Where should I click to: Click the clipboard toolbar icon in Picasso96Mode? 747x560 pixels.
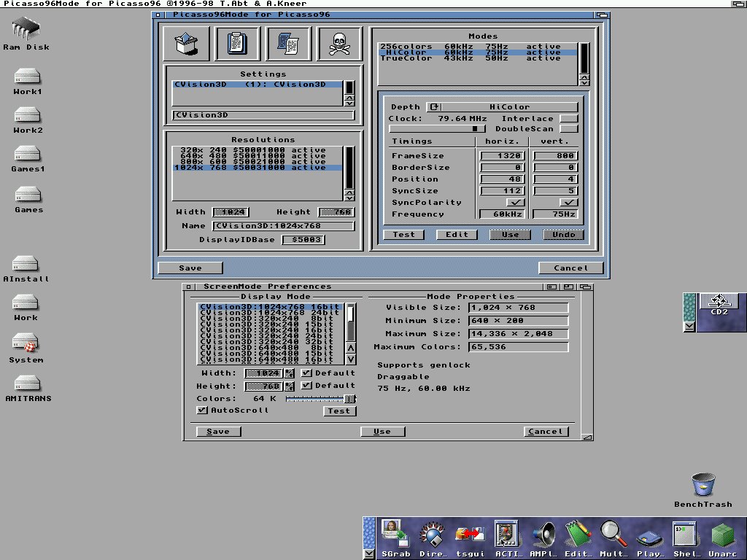pos(237,44)
